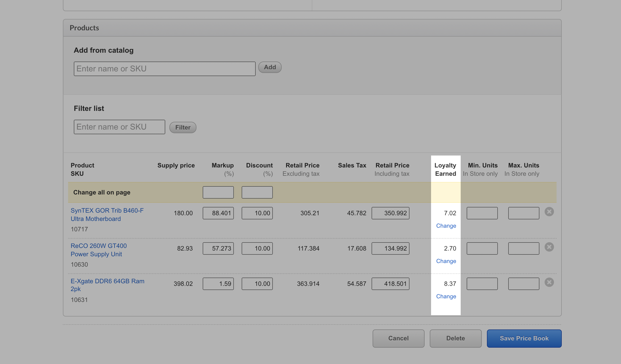Screen dimensions: 621x364
Task: Click Change all Markup input field
Action: pyautogui.click(x=218, y=192)
